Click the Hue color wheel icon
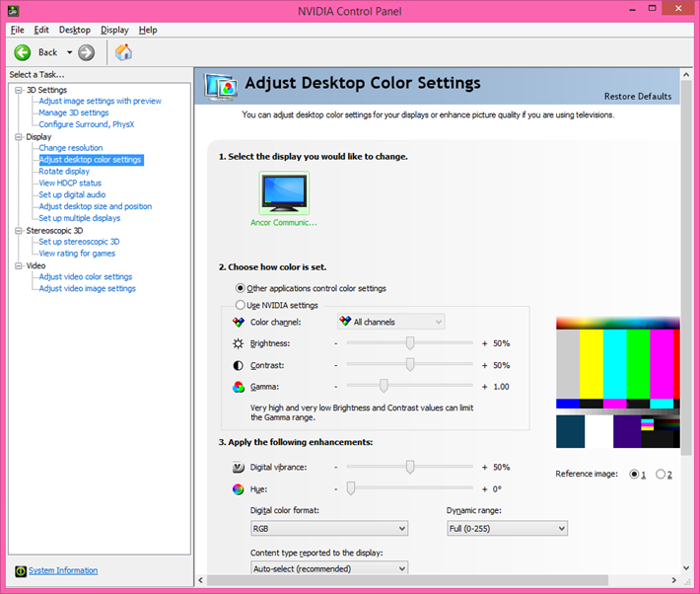This screenshot has width=700, height=594. [x=238, y=489]
